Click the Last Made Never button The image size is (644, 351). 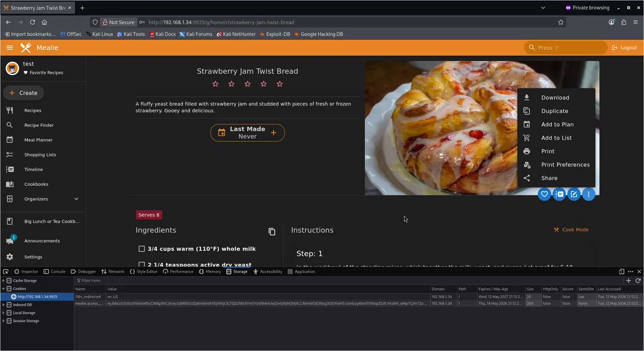(x=247, y=133)
